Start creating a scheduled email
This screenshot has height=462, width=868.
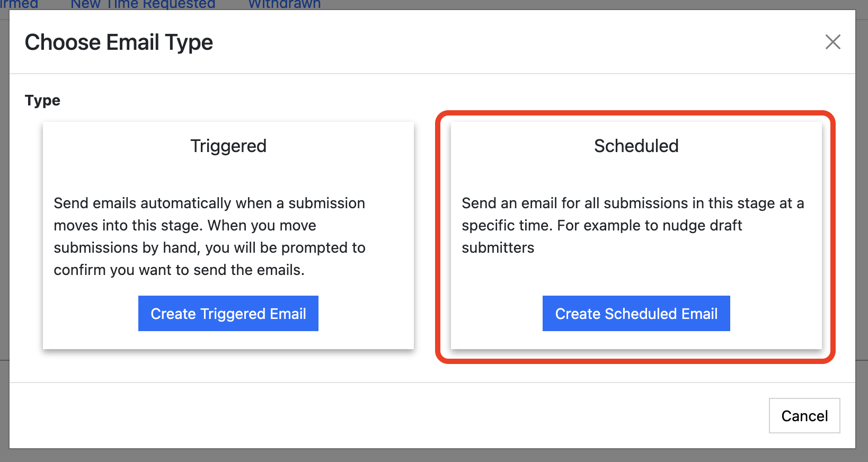coord(635,313)
